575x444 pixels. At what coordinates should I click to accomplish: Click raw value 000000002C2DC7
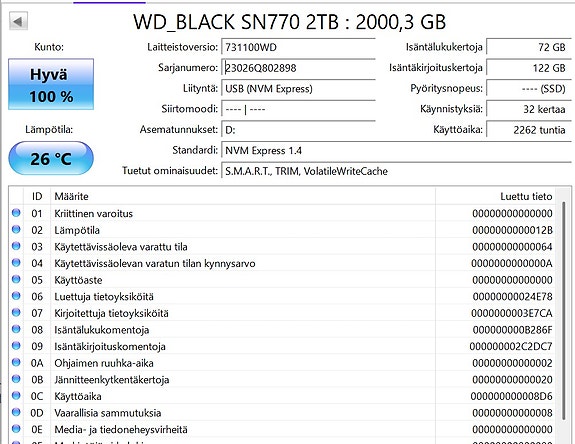511,346
